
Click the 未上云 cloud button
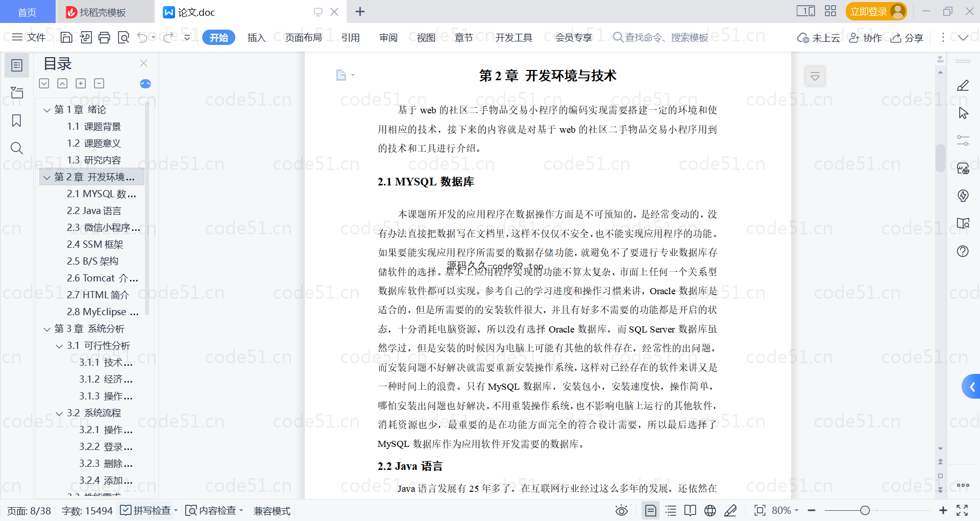point(819,38)
